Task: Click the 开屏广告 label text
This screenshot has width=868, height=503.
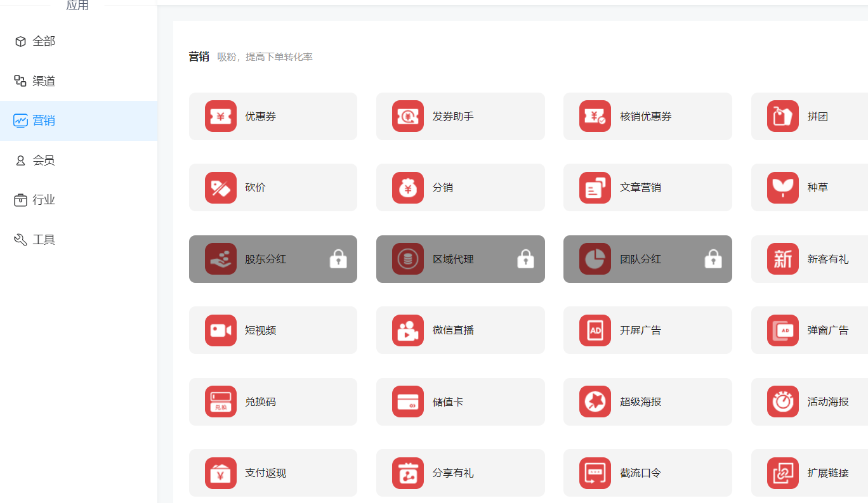Action: tap(640, 330)
